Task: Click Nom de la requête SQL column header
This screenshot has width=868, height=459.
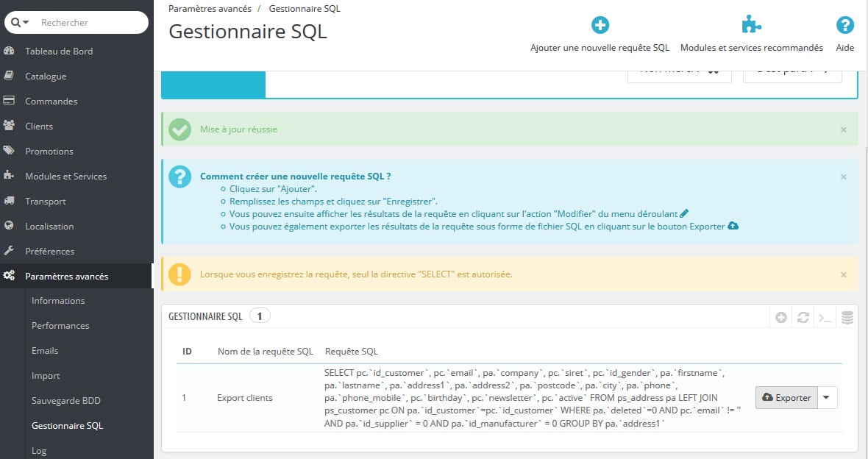Action: tap(265, 352)
